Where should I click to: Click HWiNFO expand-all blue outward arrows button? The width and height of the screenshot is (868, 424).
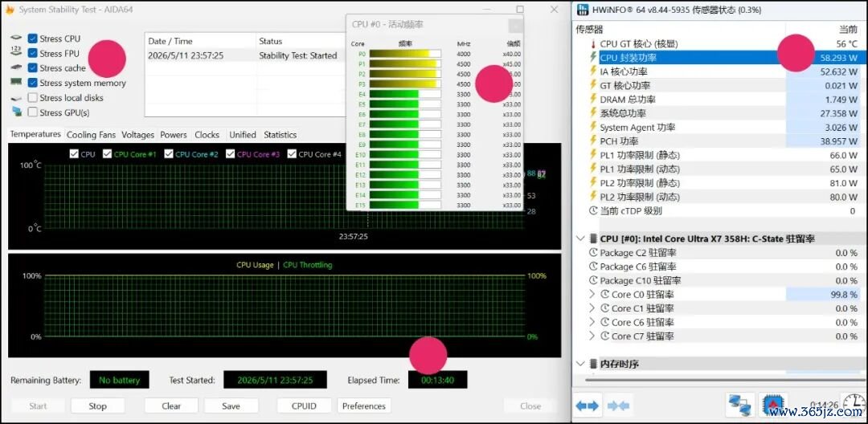click(x=588, y=406)
